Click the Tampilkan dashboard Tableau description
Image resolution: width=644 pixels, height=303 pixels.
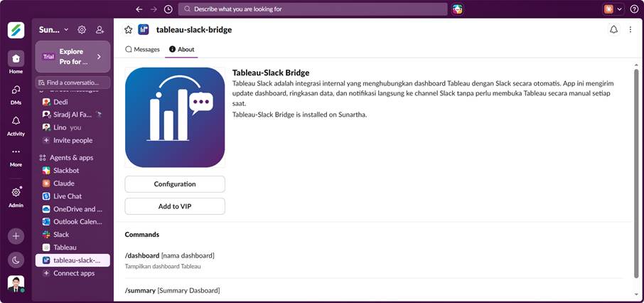click(163, 267)
